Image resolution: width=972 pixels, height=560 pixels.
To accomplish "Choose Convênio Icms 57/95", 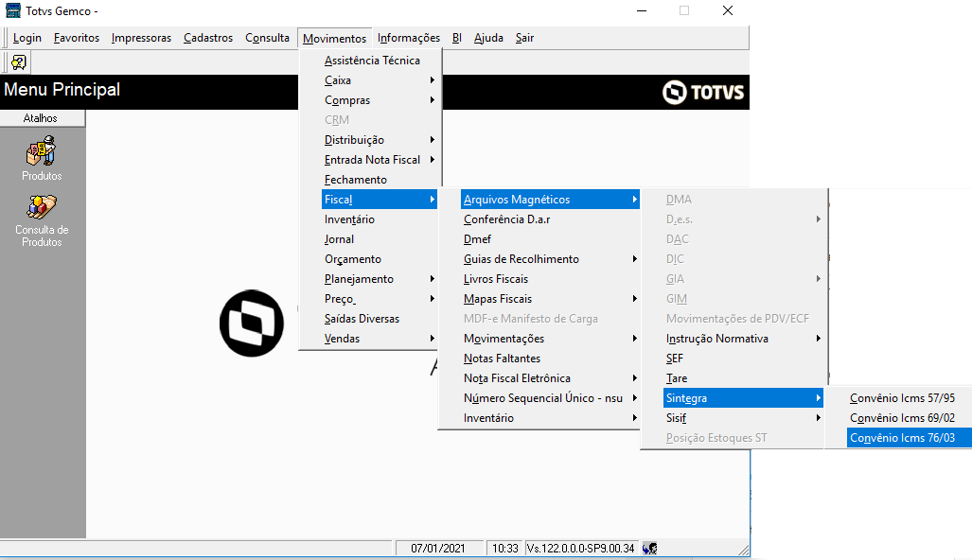I will tap(909, 397).
